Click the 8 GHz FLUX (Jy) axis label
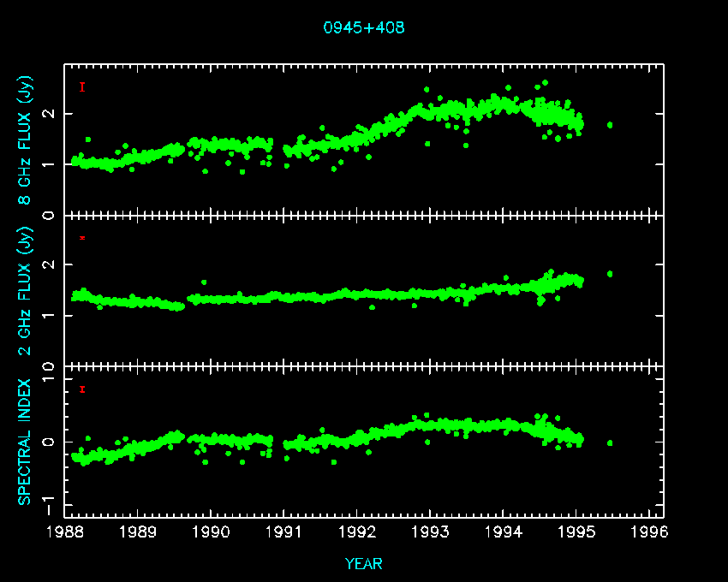The height and width of the screenshot is (582, 728). click(26, 140)
